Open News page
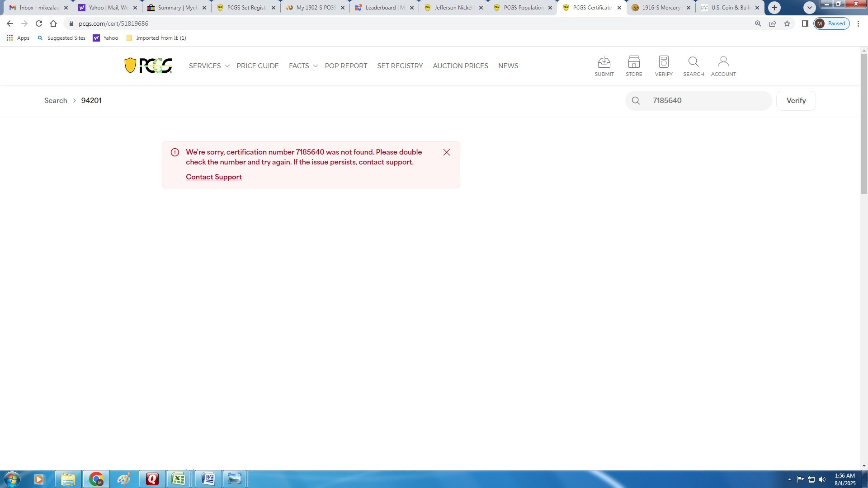This screenshot has width=868, height=488. (x=508, y=66)
